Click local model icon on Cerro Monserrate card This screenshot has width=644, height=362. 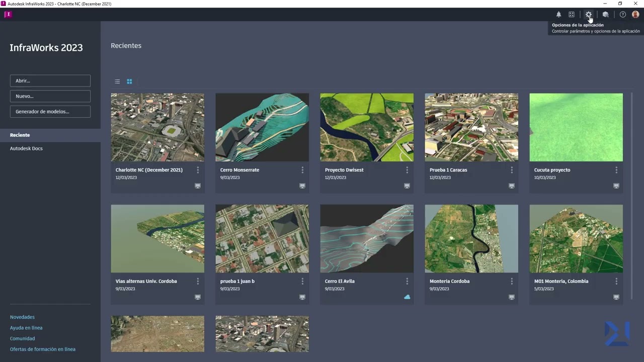point(302,186)
